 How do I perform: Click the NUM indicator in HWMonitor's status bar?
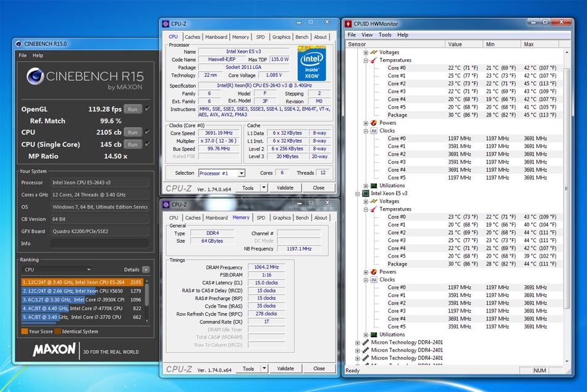tap(539, 370)
